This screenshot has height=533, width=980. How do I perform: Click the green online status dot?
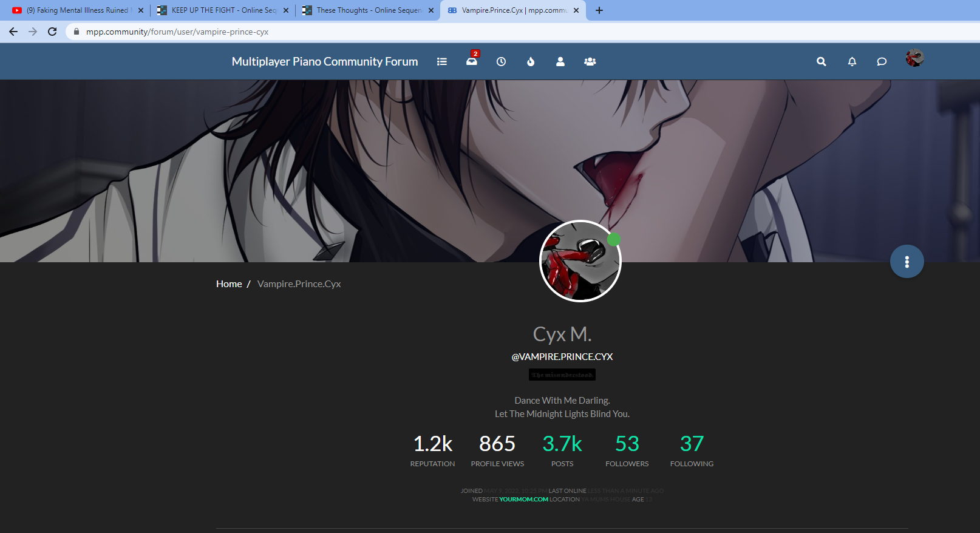click(x=614, y=239)
